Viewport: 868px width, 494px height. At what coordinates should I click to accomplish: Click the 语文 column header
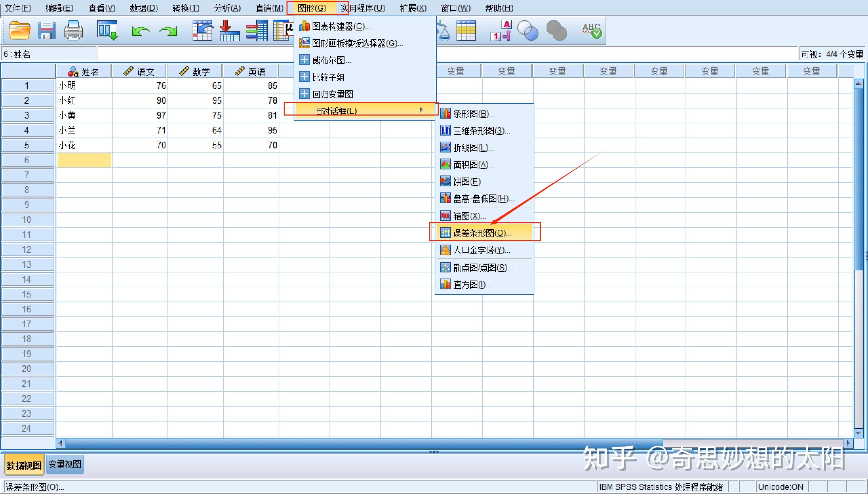(139, 71)
